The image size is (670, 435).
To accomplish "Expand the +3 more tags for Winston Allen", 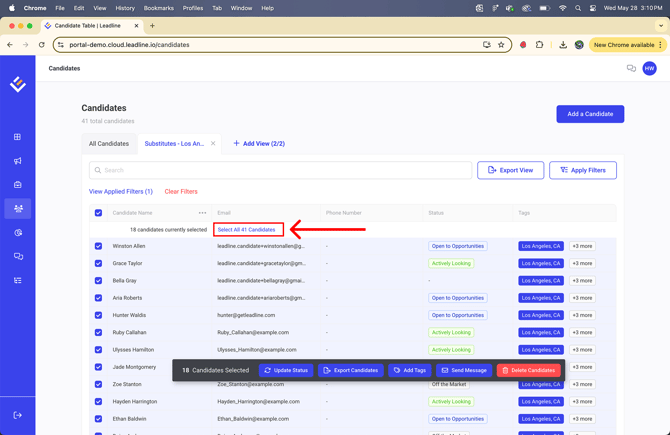I will coord(582,246).
